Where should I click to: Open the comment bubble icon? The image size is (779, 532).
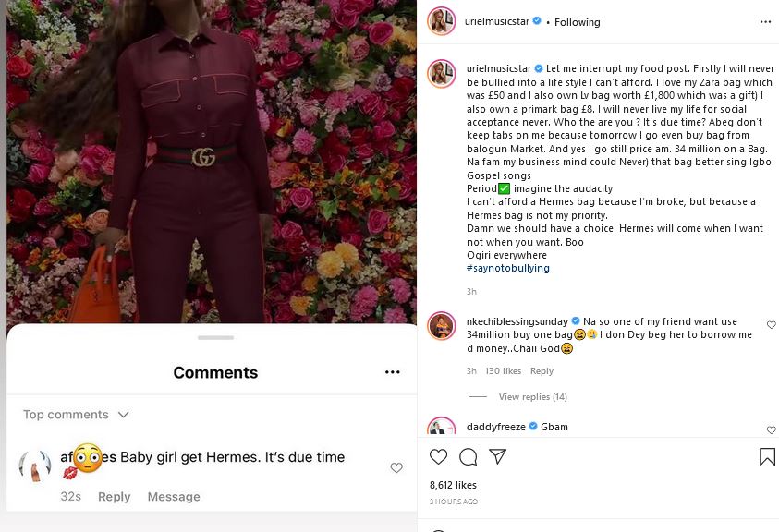(468, 456)
